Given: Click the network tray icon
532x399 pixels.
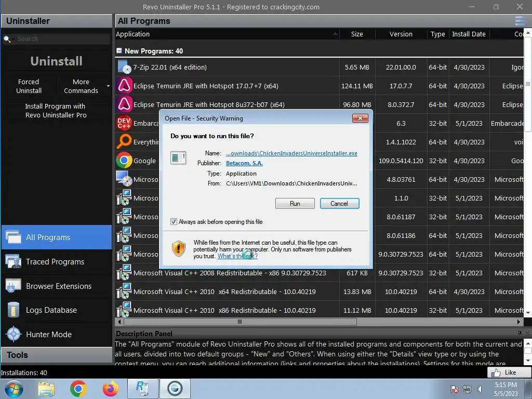Looking at the screenshot, I should pos(467,389).
